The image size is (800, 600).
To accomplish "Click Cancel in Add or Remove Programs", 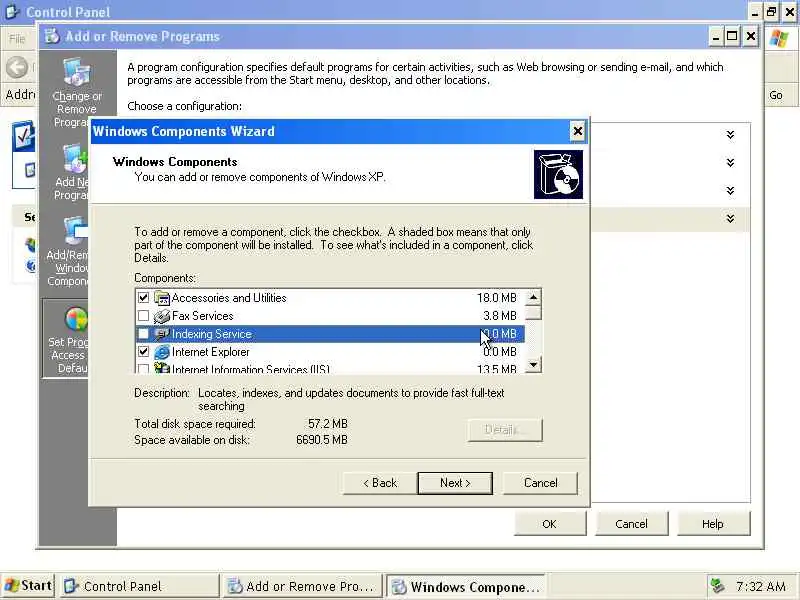I will click(x=631, y=523).
